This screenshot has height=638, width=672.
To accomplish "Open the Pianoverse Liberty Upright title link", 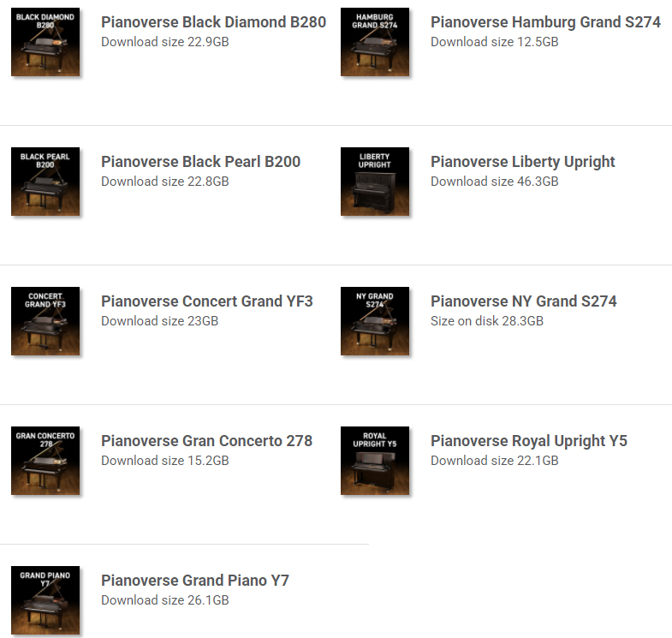I will coord(522,162).
